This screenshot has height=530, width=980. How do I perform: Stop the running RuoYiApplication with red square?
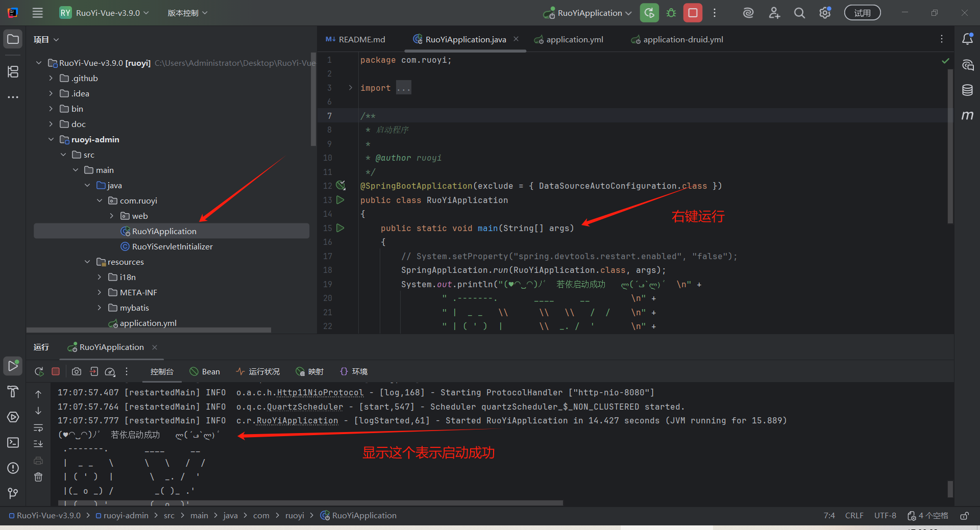[x=693, y=13]
